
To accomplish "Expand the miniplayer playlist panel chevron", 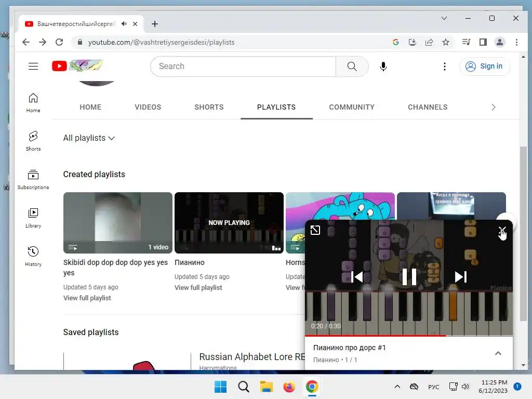I will (498, 353).
